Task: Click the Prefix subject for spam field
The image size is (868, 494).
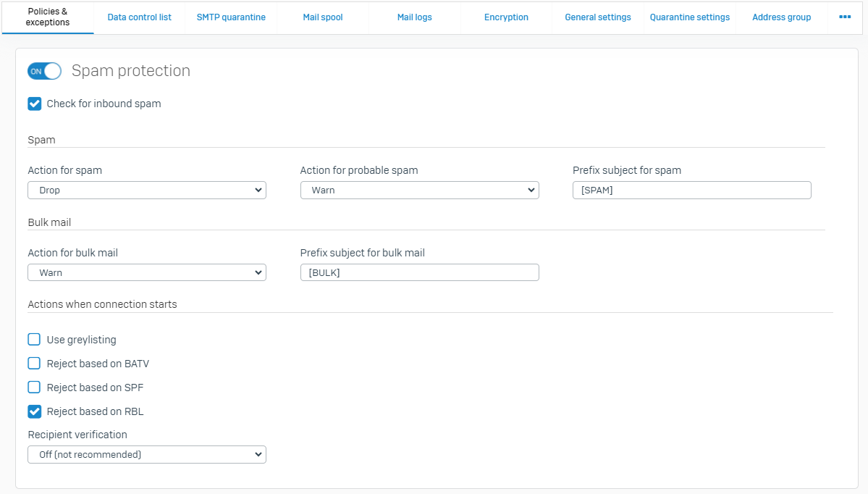Action: click(691, 190)
